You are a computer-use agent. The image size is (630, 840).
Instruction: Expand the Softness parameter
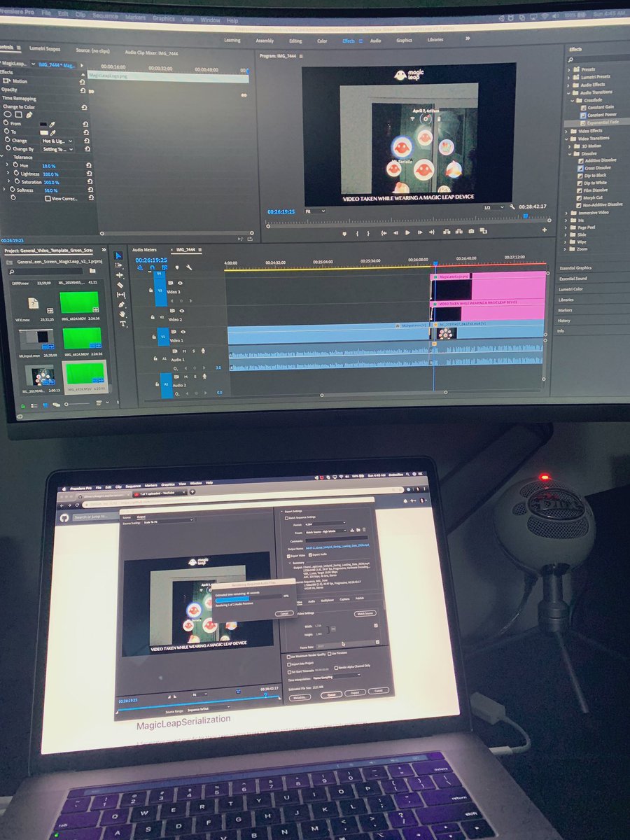point(4,190)
